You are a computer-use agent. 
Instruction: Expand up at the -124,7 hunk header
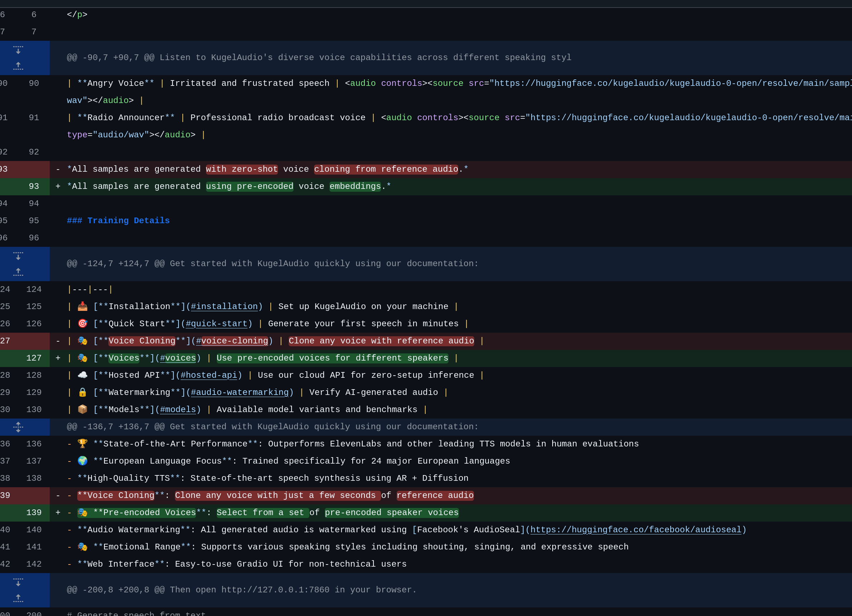pos(18,272)
